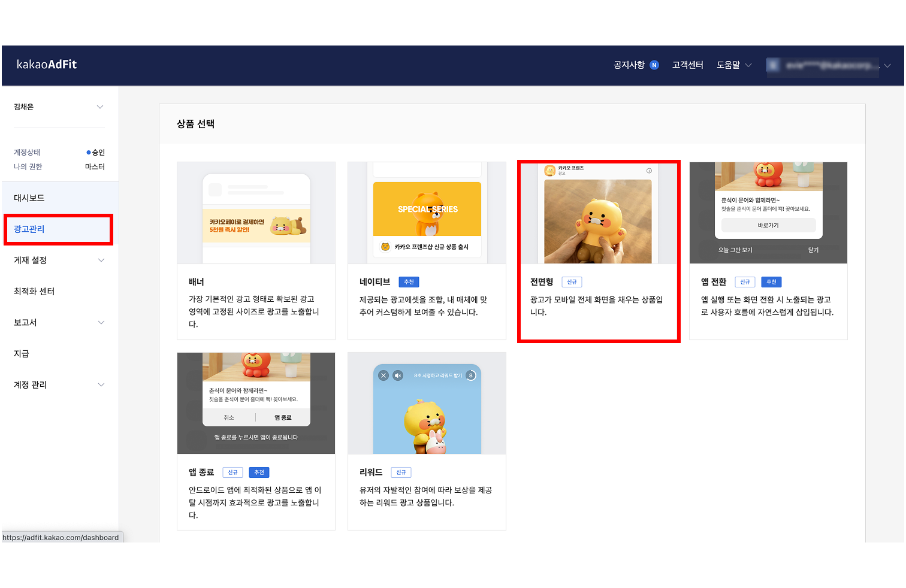Expand the 보고서 chevron
The image size is (906, 588).
point(101,322)
